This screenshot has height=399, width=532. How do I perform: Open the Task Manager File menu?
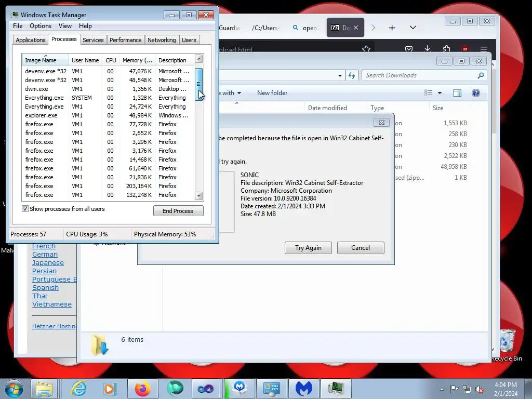click(x=18, y=26)
